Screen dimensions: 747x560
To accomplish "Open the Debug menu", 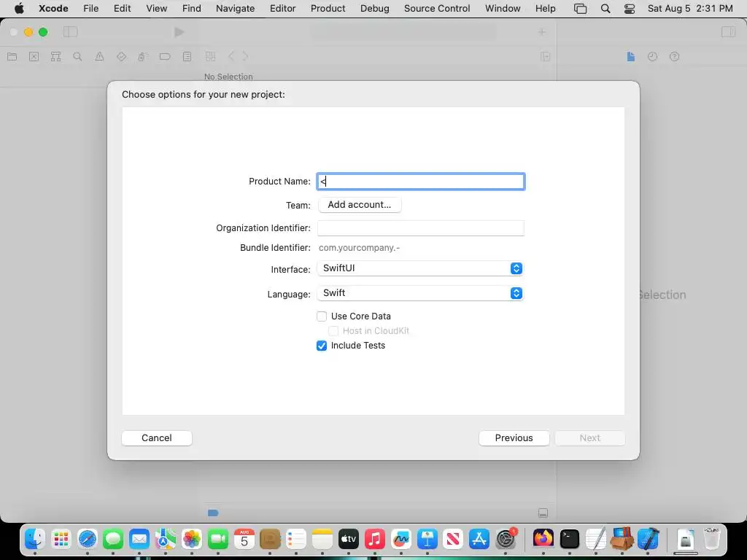I will (x=374, y=9).
